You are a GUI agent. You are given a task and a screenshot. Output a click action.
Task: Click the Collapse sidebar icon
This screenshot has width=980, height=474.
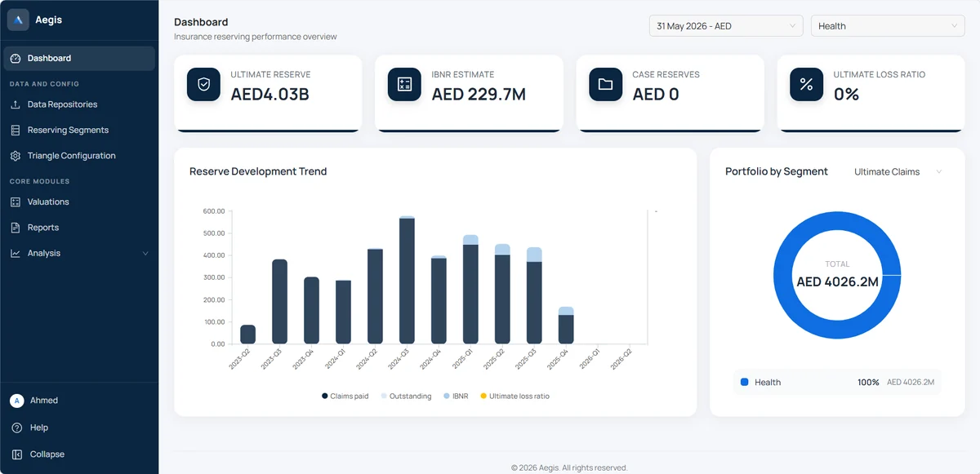pos(16,454)
